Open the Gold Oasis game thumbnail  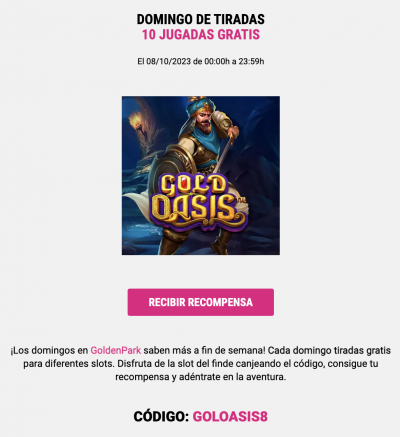coord(201,176)
